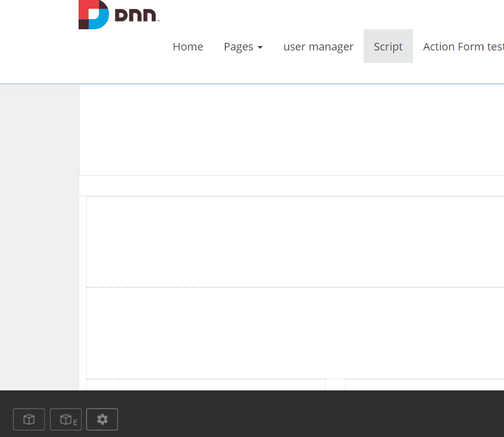The height and width of the screenshot is (437, 504).
Task: Go to the user manager page
Action: pos(319,47)
